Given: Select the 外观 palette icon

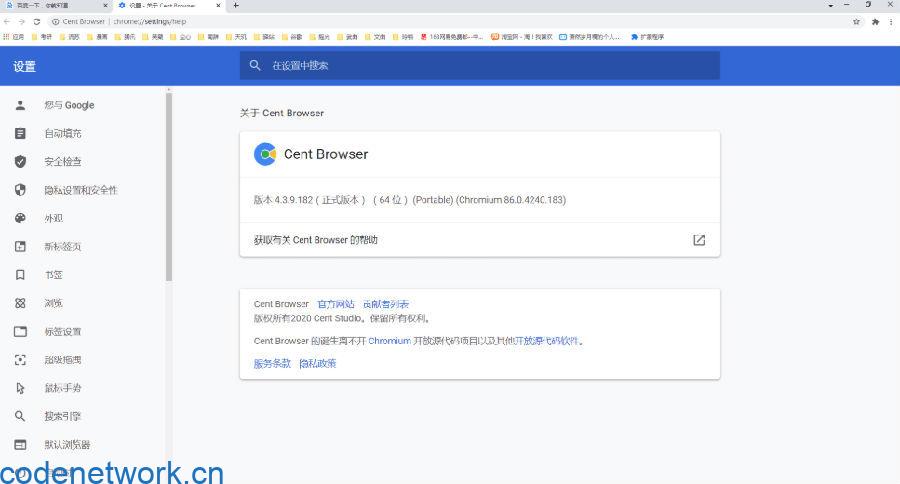Looking at the screenshot, I should [x=20, y=218].
